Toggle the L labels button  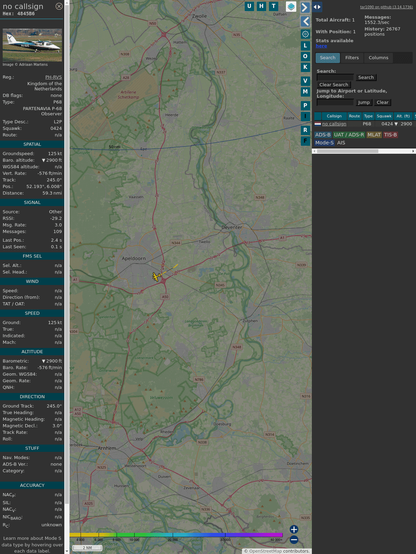click(x=305, y=46)
